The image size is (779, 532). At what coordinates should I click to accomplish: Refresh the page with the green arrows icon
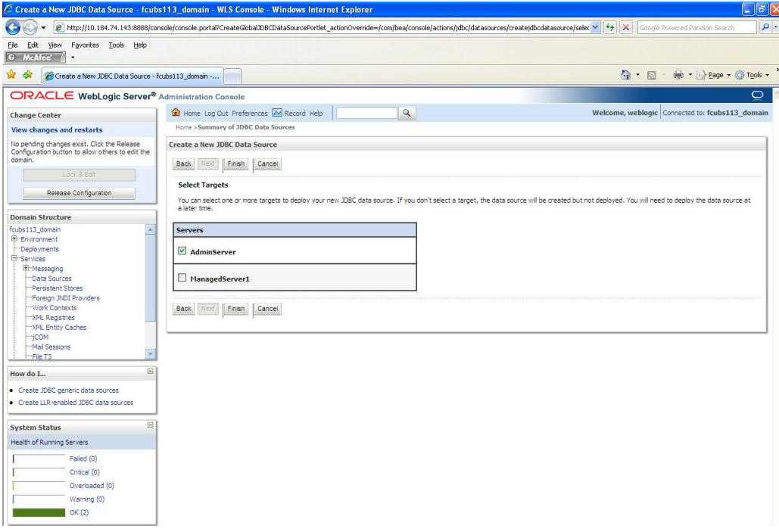click(x=610, y=28)
